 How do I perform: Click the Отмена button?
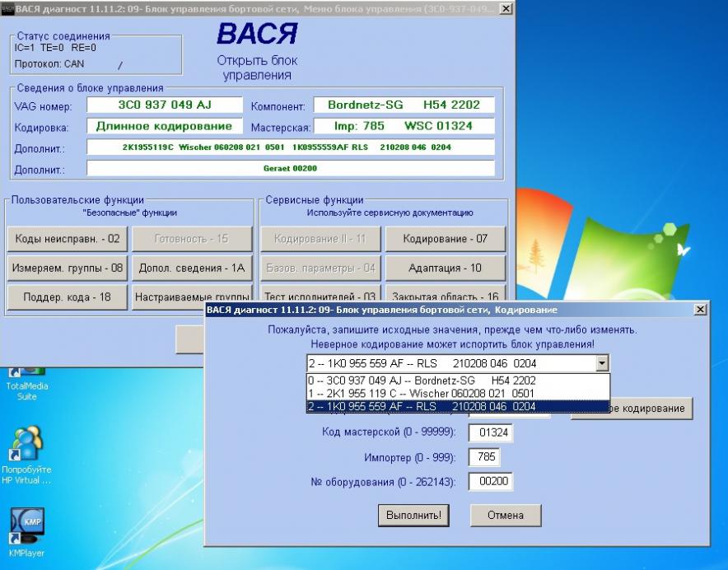coord(506,515)
